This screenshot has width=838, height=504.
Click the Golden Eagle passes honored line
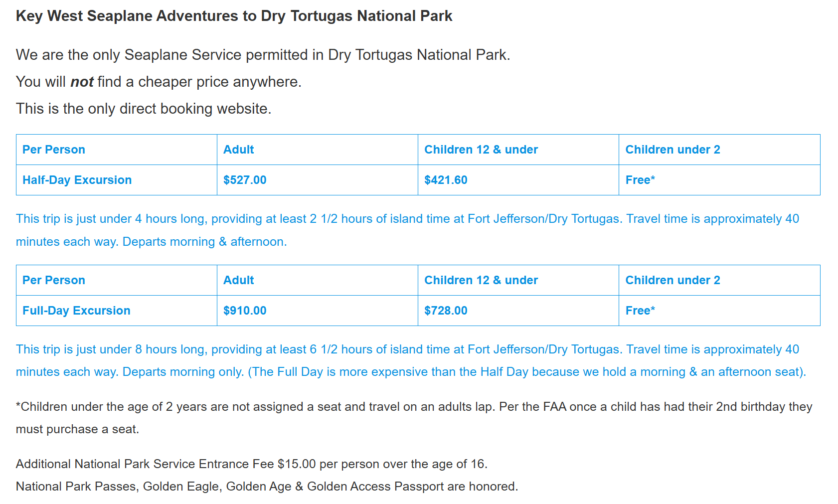point(267,487)
